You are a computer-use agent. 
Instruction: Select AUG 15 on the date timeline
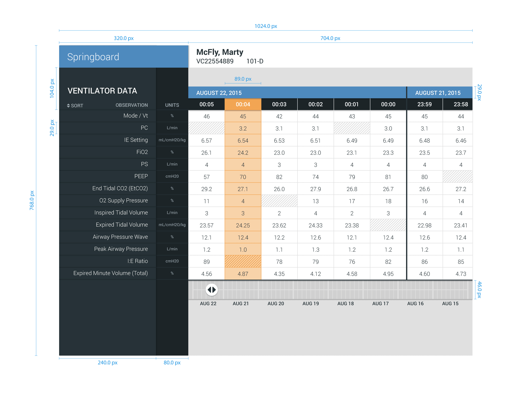tap(450, 304)
